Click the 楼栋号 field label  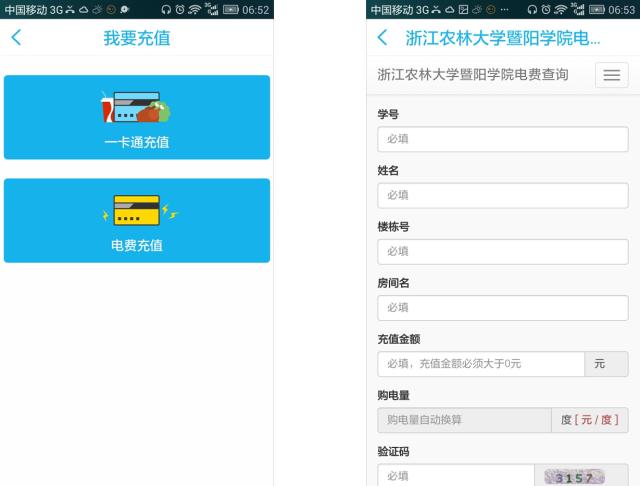(x=393, y=226)
